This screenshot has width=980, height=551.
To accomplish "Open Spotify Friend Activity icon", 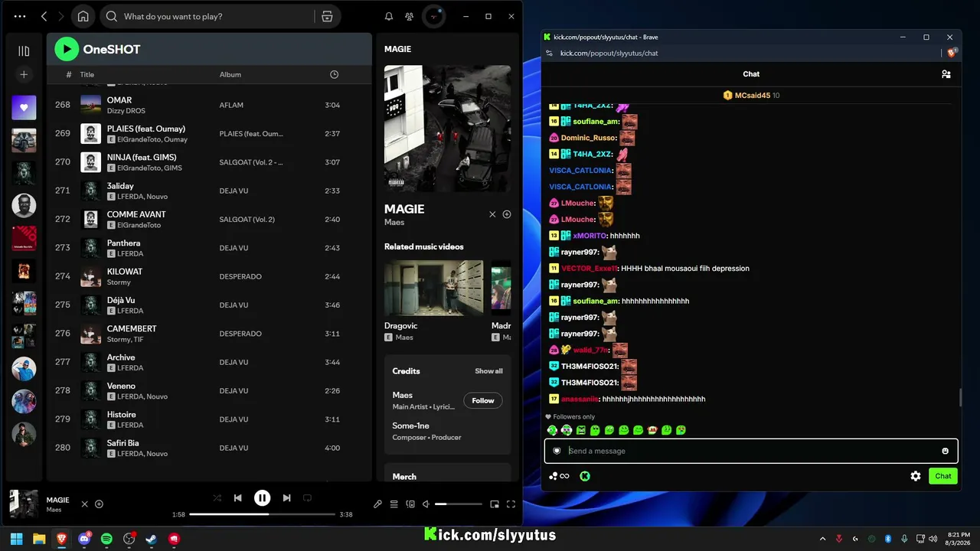I will tap(410, 16).
